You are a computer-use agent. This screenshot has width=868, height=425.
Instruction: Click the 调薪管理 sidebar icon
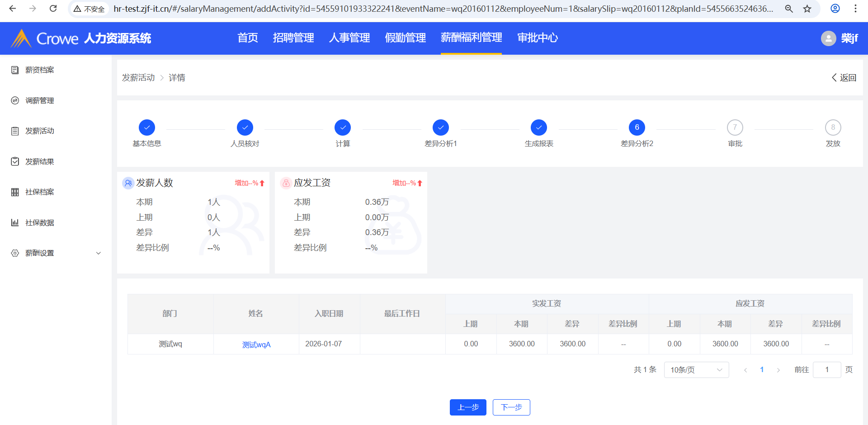(15, 100)
